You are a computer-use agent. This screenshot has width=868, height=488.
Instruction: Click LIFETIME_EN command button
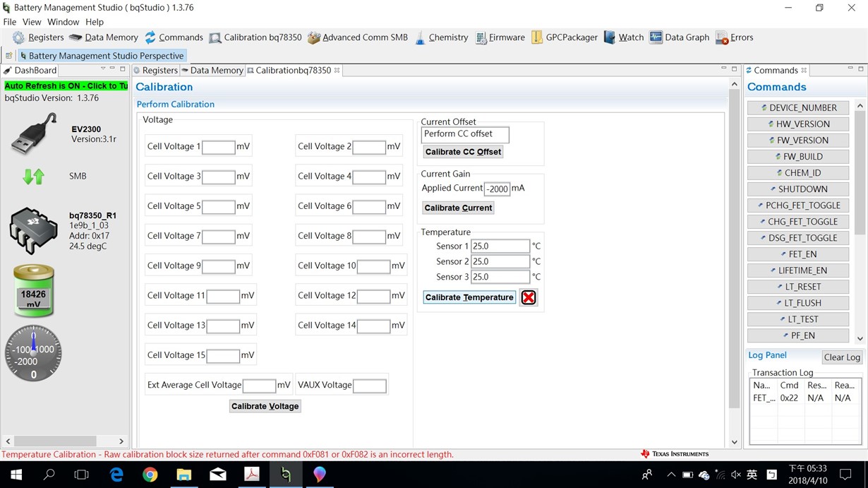tap(799, 270)
